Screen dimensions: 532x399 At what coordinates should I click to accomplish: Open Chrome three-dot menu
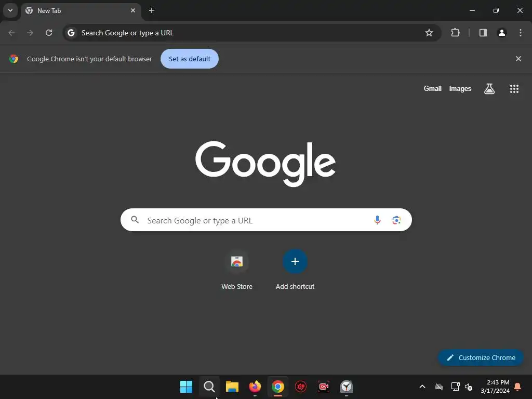click(521, 33)
